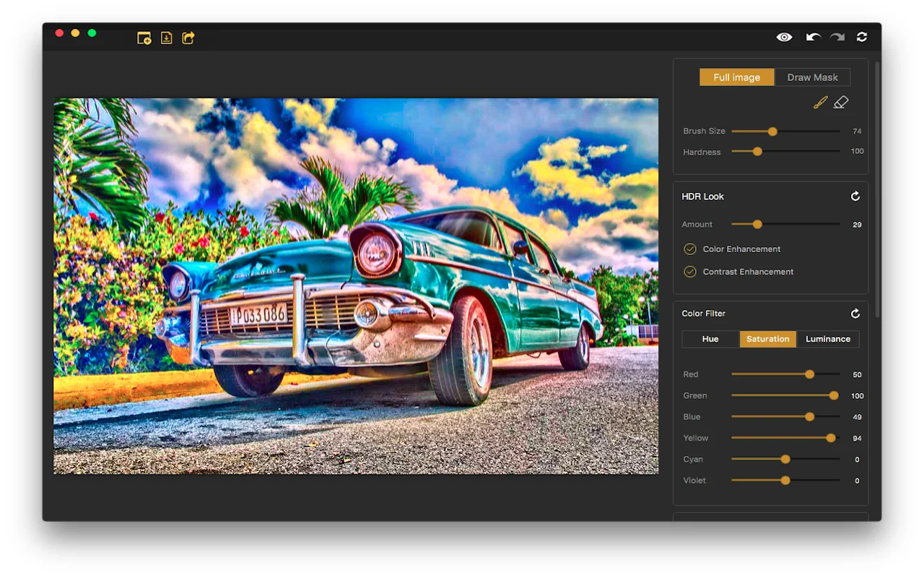Viewport: 924px width, 578px height.
Task: Disable Contrast Enhancement
Action: pos(689,272)
